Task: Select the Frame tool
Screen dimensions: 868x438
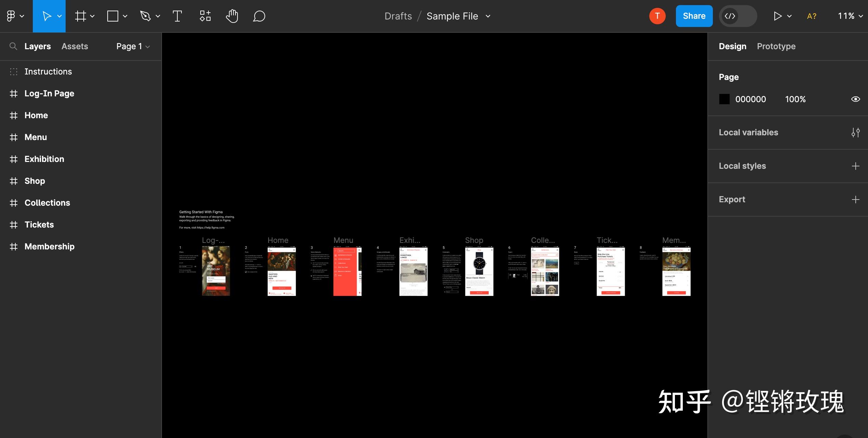Action: tap(81, 16)
